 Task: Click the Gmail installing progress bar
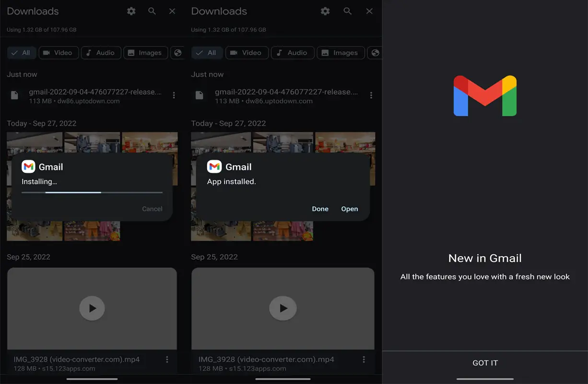pyautogui.click(x=92, y=192)
